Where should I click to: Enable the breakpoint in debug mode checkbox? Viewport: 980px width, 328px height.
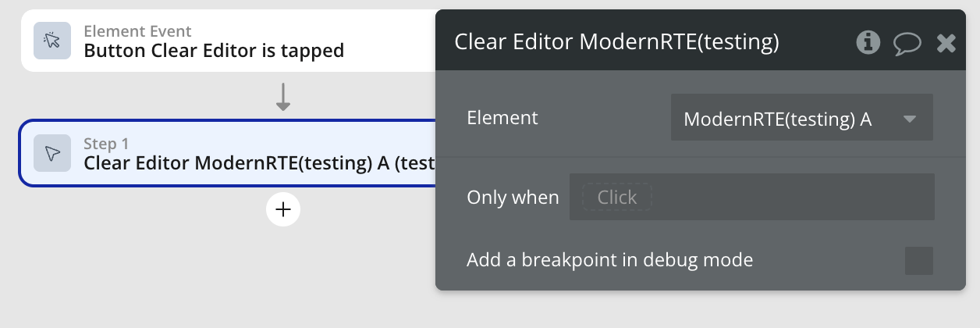918,261
